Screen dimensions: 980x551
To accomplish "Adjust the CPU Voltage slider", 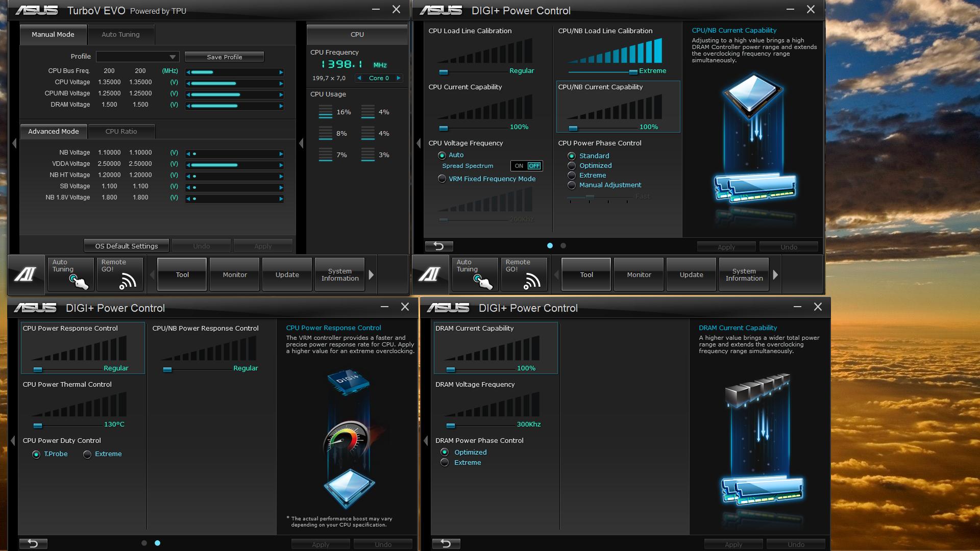I will pyautogui.click(x=234, y=83).
